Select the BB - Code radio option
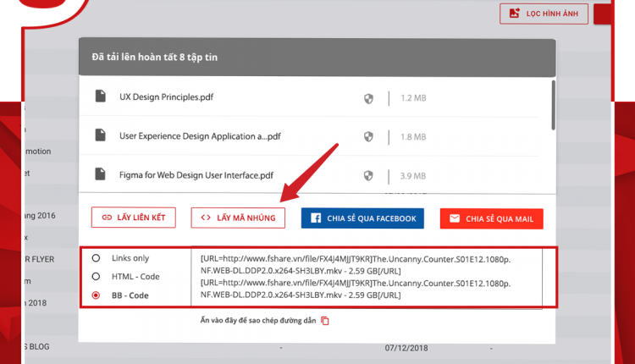The image size is (635, 364). [x=96, y=295]
